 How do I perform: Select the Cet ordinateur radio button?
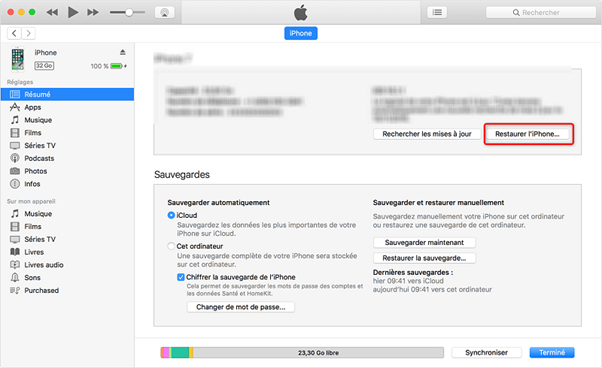(171, 246)
